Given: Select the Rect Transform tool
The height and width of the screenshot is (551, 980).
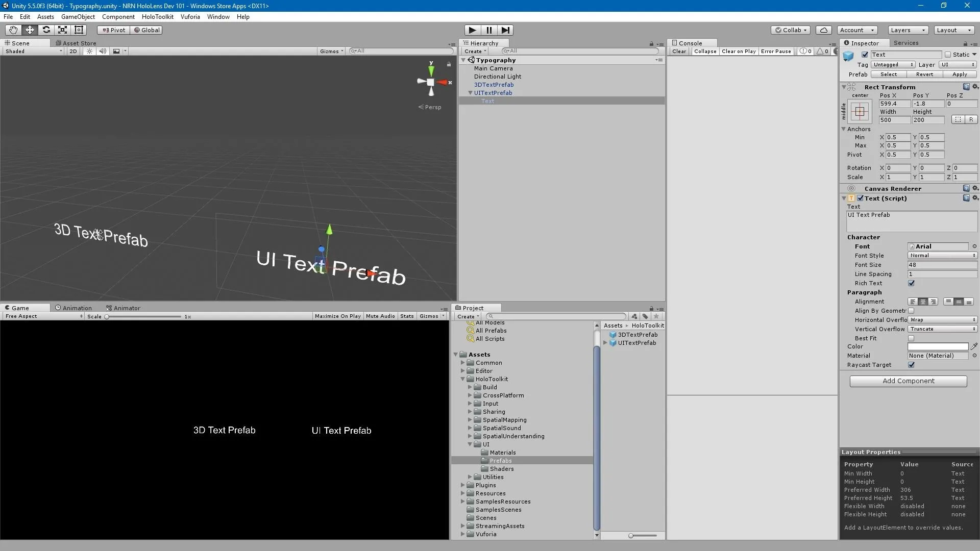Looking at the screenshot, I should [79, 30].
